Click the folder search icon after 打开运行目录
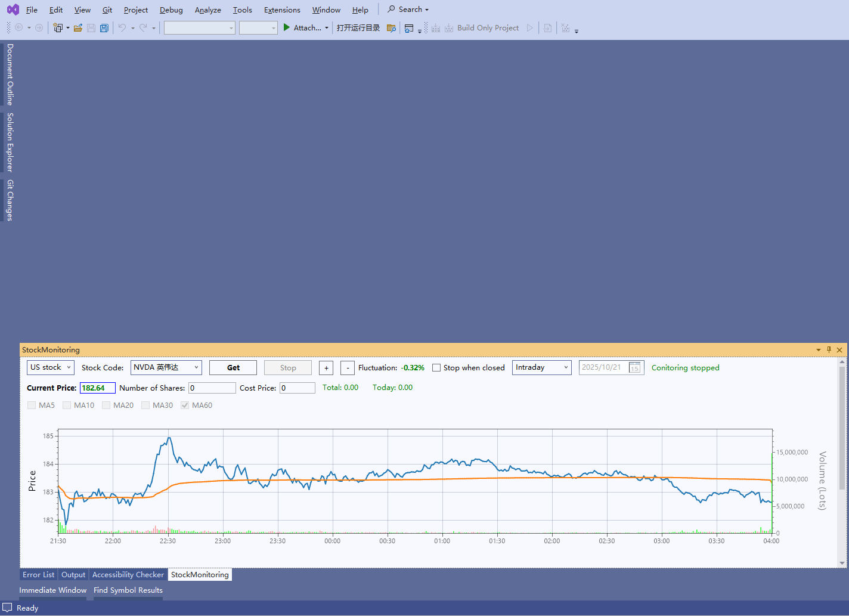The height and width of the screenshot is (616, 849). click(391, 28)
